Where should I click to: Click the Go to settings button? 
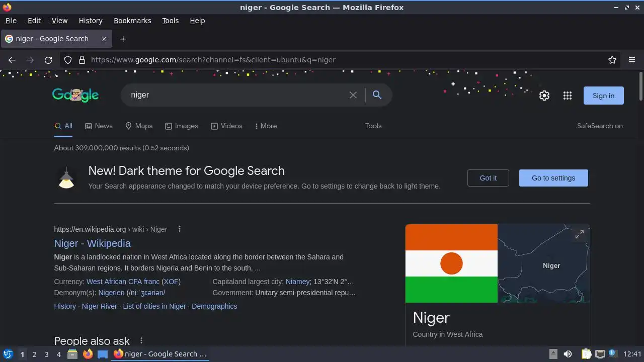pyautogui.click(x=553, y=178)
